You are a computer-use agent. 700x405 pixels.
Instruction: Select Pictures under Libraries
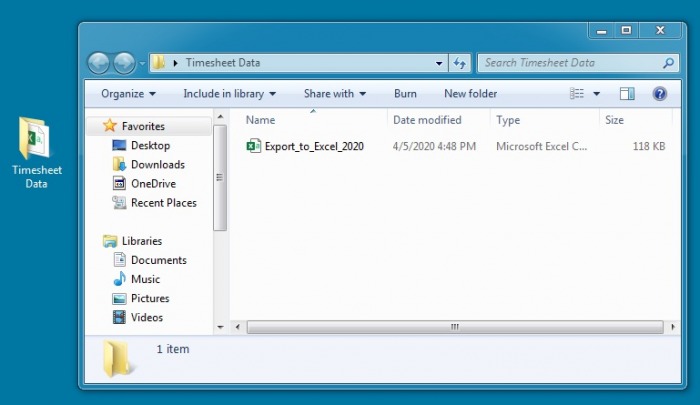[150, 299]
